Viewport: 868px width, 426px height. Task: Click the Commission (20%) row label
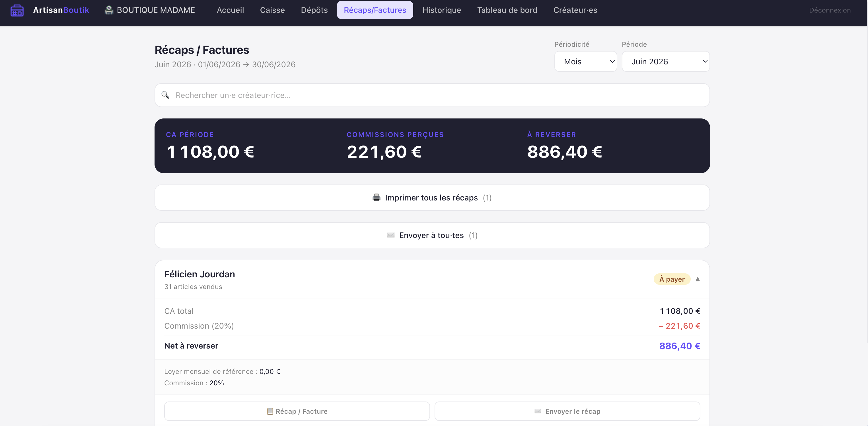click(x=199, y=326)
